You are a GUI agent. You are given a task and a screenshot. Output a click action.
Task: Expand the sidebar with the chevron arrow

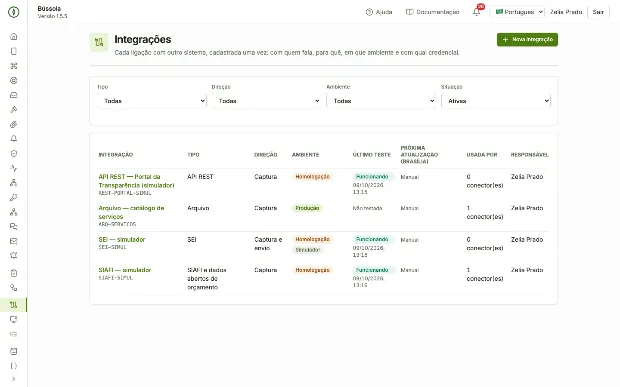[x=13, y=379]
